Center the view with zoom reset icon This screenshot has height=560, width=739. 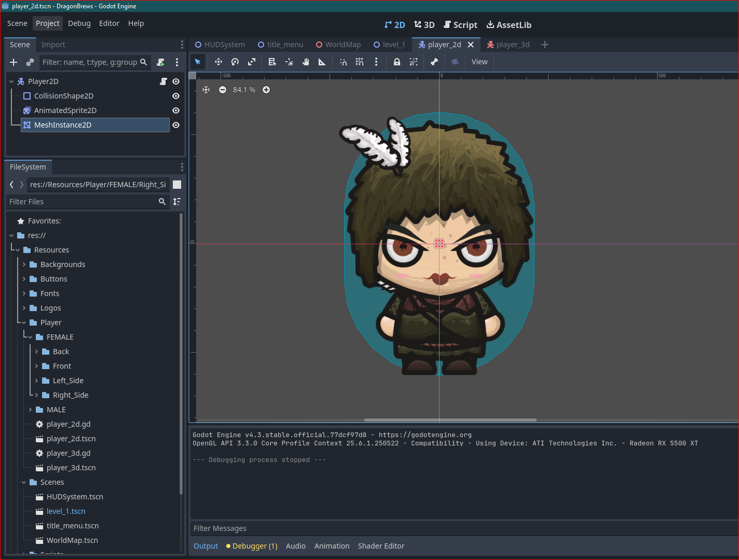pyautogui.click(x=206, y=90)
